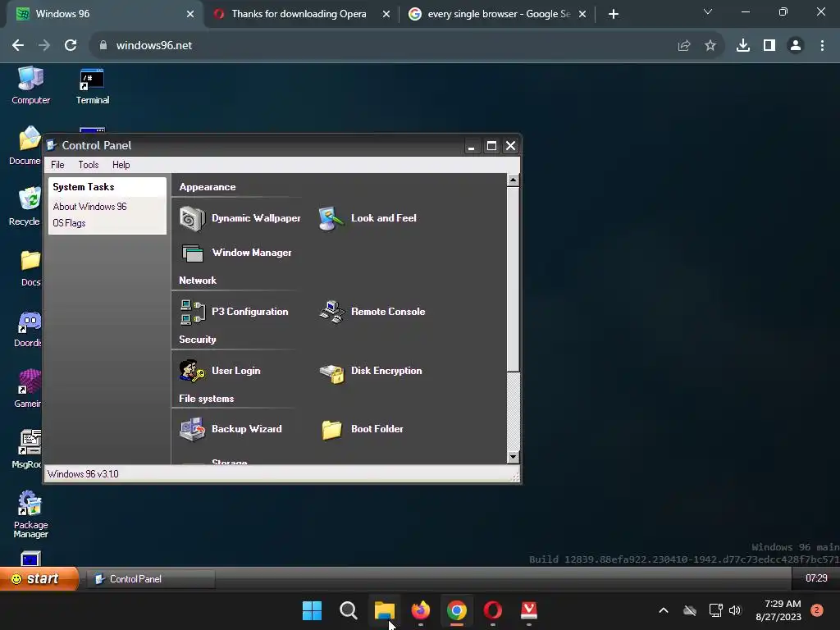Image resolution: width=840 pixels, height=630 pixels.
Task: Click the Windows 96 taskbar clock 07:29
Action: point(816,578)
